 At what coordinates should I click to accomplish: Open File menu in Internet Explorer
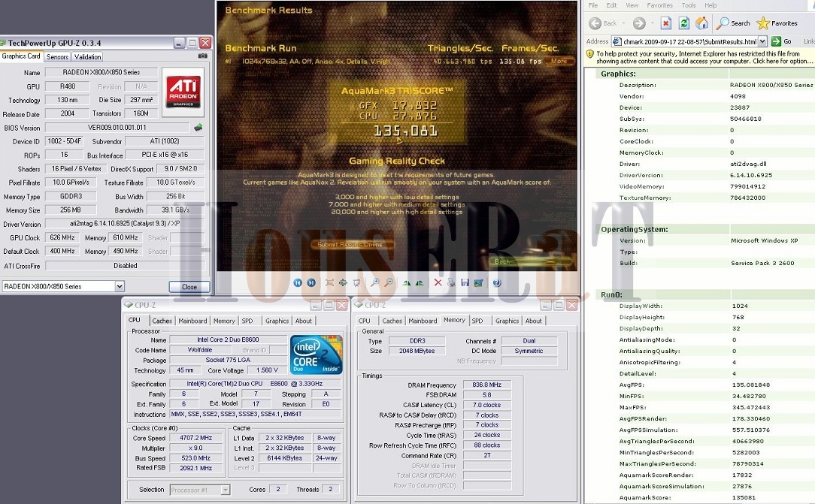593,5
